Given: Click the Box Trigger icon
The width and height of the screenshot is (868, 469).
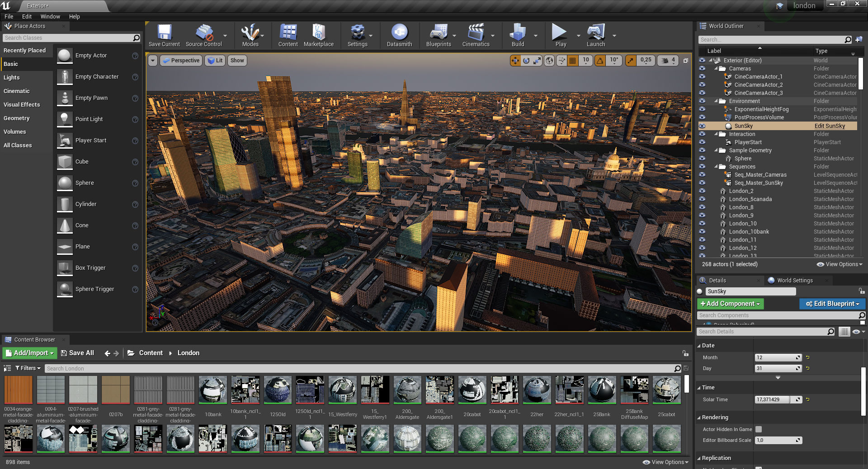Looking at the screenshot, I should [65, 268].
